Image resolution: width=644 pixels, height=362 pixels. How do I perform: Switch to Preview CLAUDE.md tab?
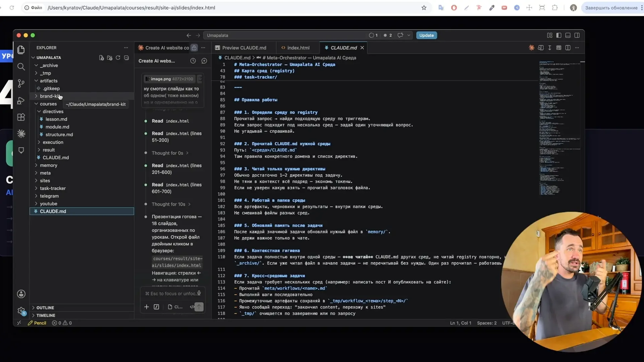pos(244,48)
